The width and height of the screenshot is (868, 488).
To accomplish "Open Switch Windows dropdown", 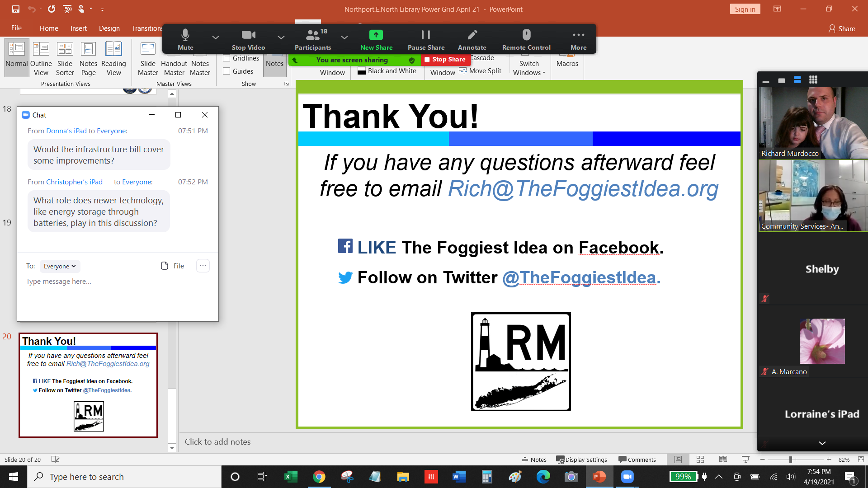I will 529,68.
